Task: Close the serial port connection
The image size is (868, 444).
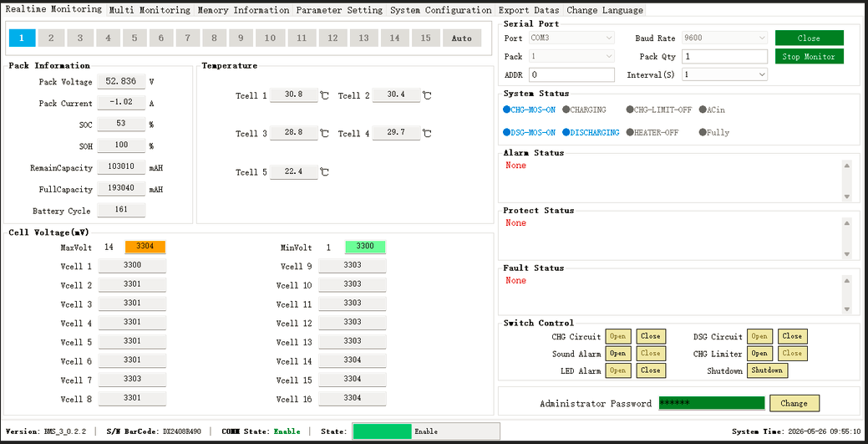Action: coord(809,38)
